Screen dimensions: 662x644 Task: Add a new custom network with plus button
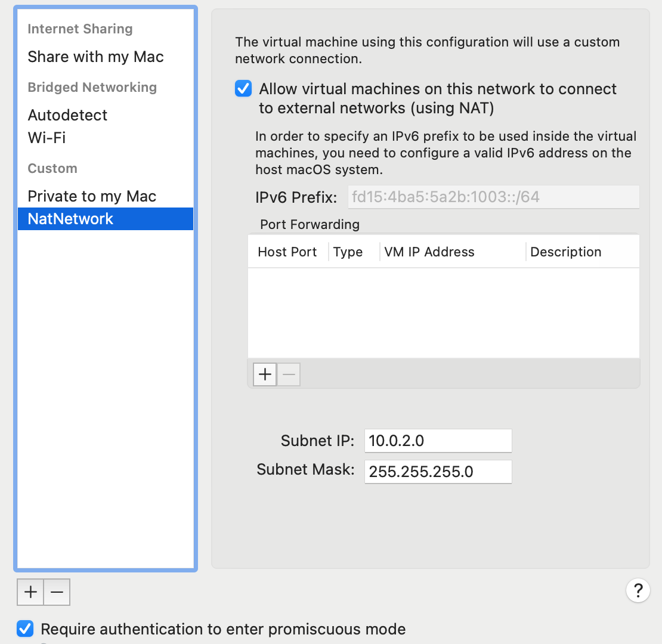[30, 592]
